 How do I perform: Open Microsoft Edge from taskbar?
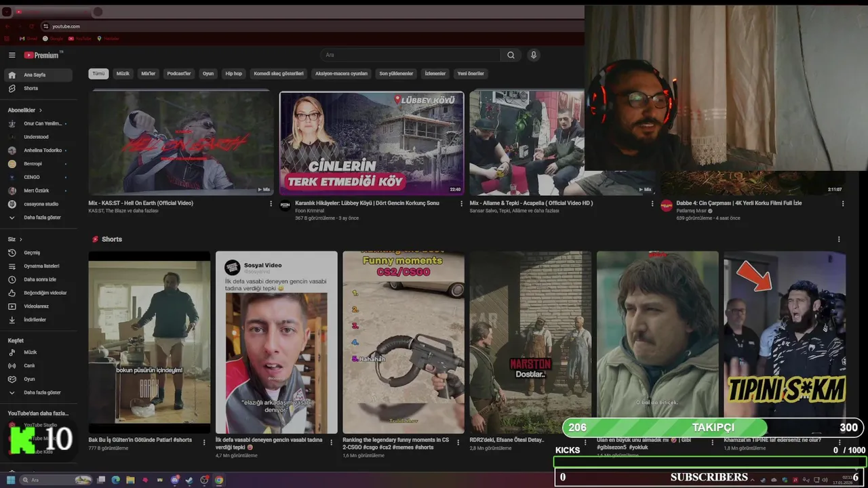(x=116, y=480)
